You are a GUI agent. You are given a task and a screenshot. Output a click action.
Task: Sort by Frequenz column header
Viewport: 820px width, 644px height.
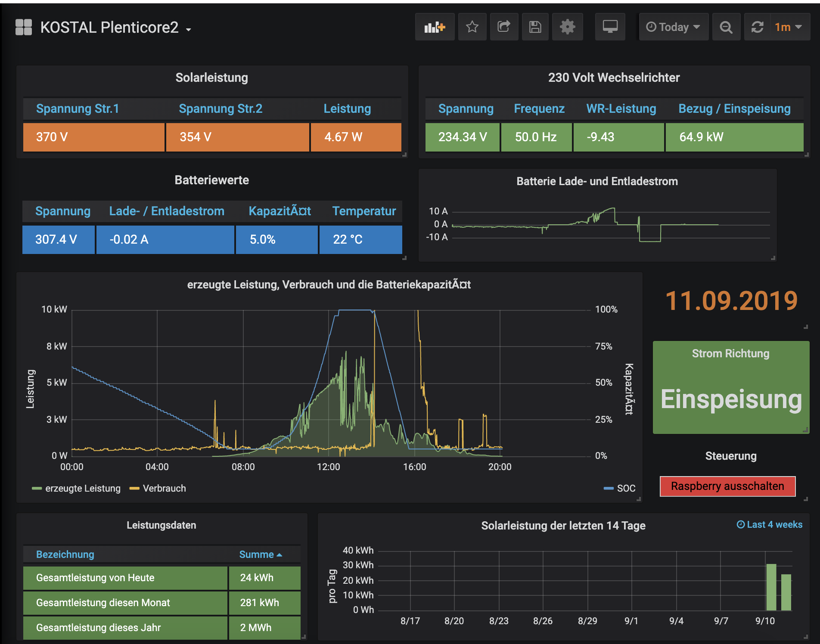[539, 108]
